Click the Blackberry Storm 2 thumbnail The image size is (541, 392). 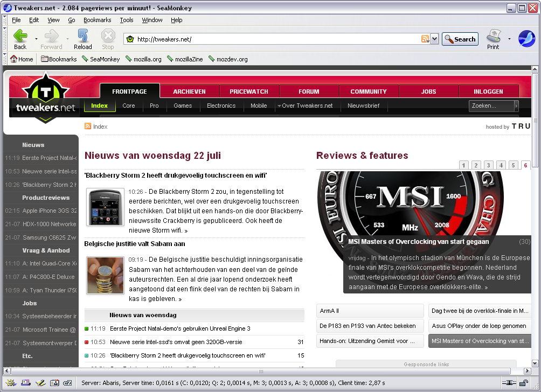click(x=105, y=207)
